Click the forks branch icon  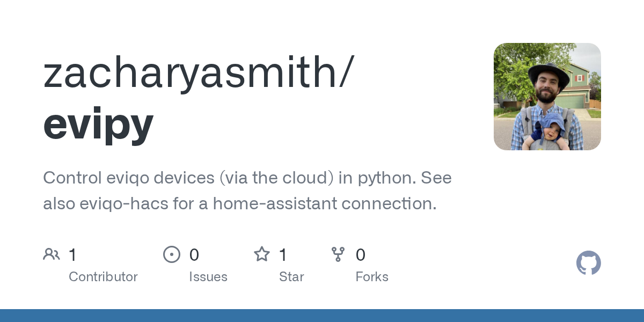pyautogui.click(x=338, y=254)
